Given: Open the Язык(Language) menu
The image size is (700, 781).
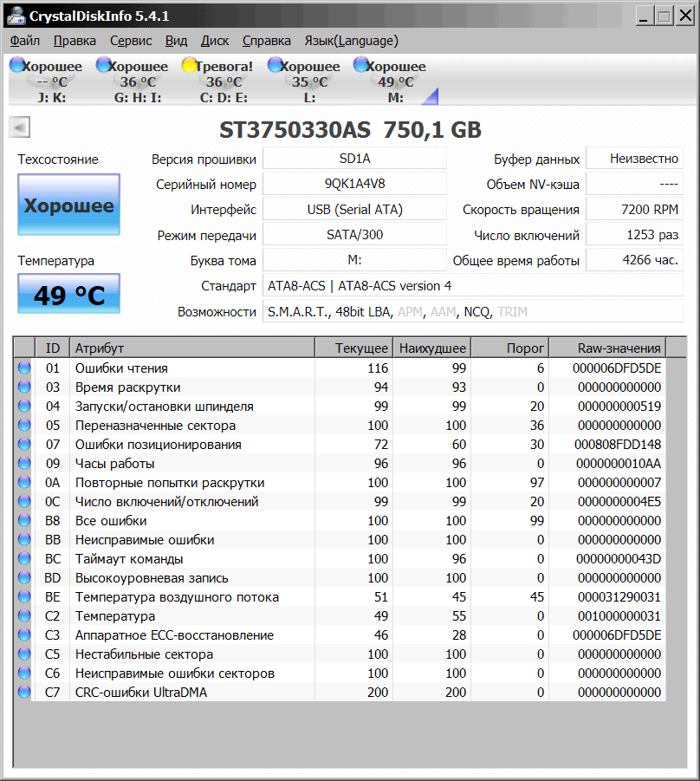Looking at the screenshot, I should pos(351,41).
